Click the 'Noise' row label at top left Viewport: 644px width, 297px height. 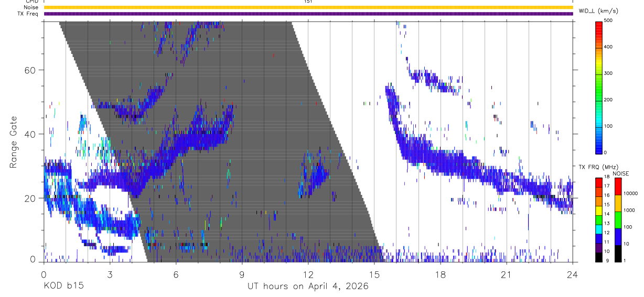pos(31,7)
